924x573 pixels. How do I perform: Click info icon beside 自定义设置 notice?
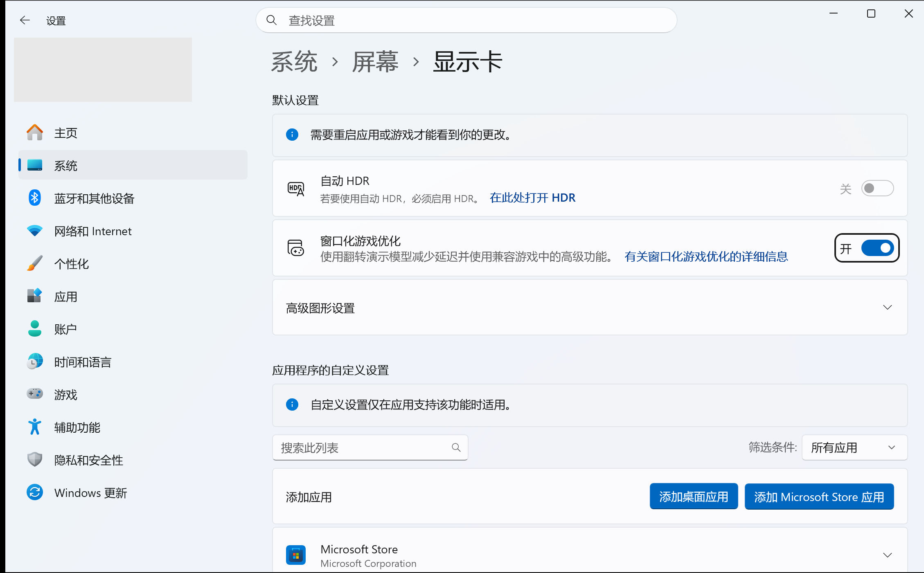pos(292,404)
